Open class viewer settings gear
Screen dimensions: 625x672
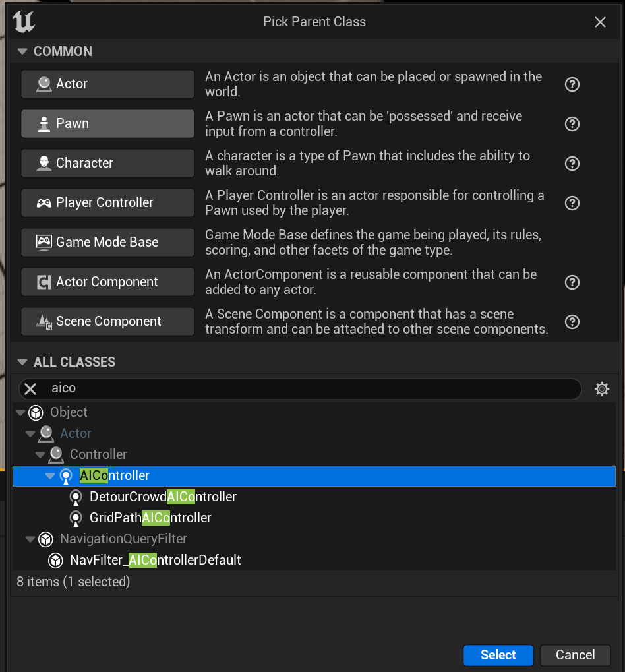point(601,389)
